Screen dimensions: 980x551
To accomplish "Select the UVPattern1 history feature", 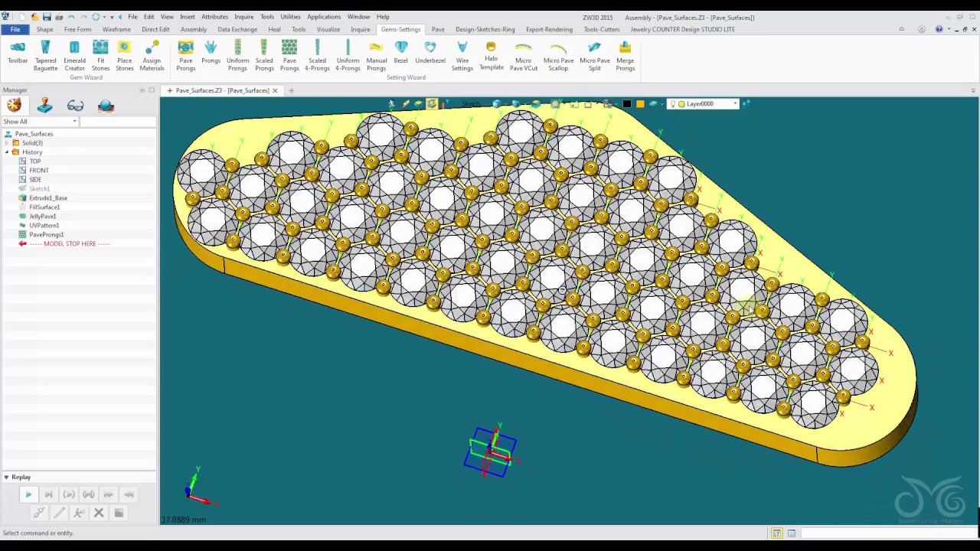I will pyautogui.click(x=44, y=226).
